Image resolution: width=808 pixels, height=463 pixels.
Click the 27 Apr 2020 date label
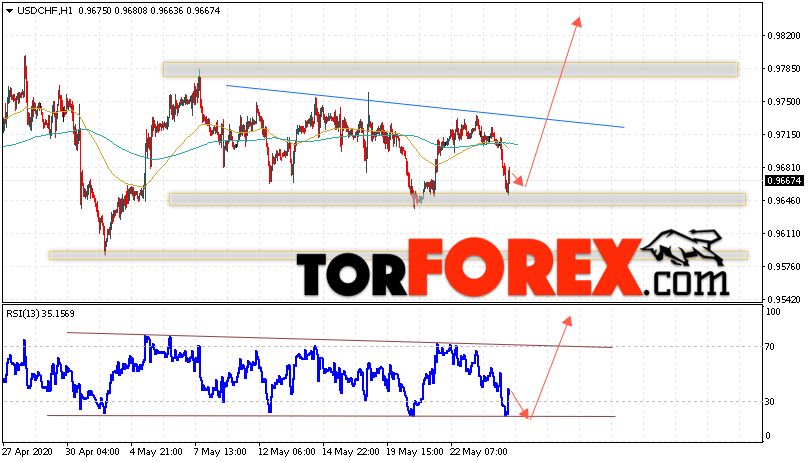(27, 452)
